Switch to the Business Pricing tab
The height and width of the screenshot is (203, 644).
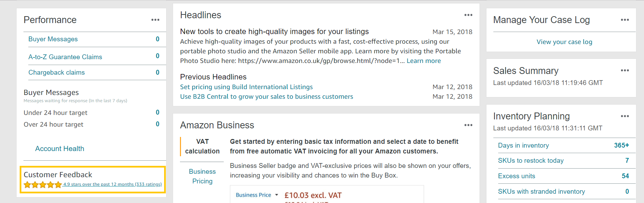tap(202, 176)
